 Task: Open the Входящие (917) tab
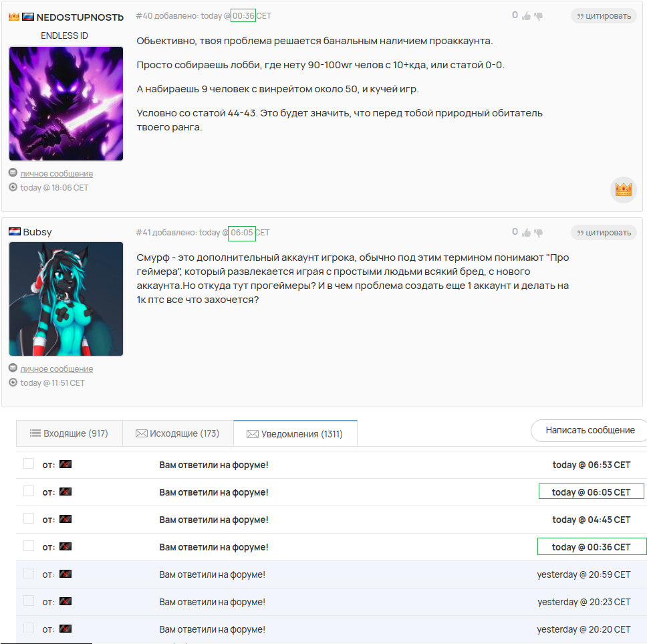tap(70, 433)
